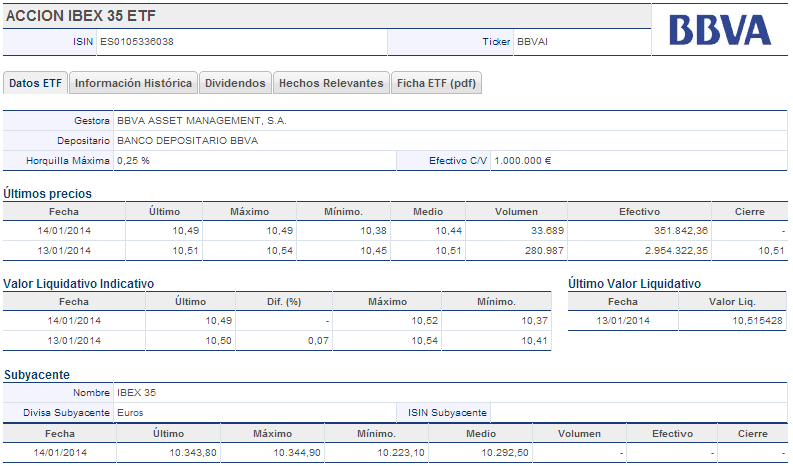
Task: Click the ACCION IBEX 35 ETF title
Action: point(81,16)
